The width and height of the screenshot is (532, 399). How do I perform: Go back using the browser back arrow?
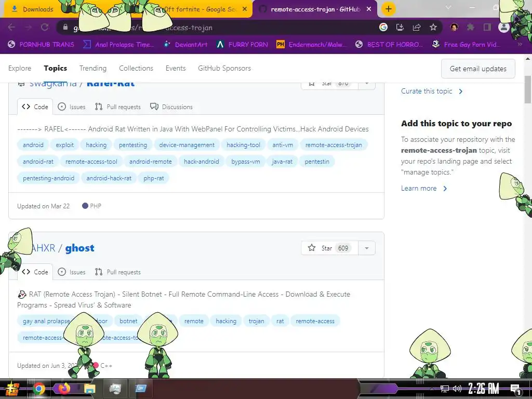point(11,28)
